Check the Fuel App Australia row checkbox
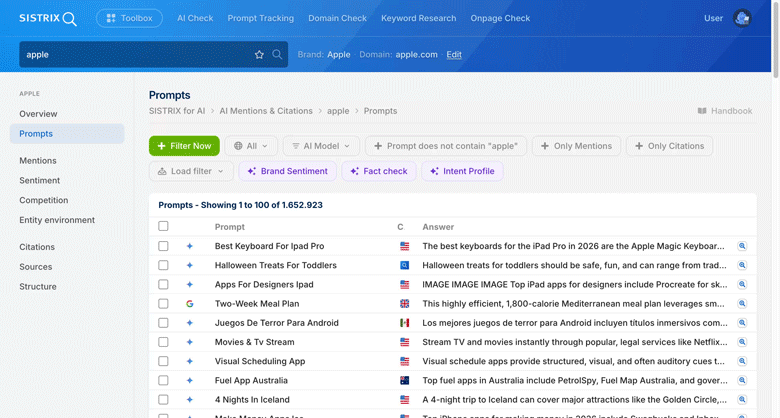 pyautogui.click(x=163, y=381)
